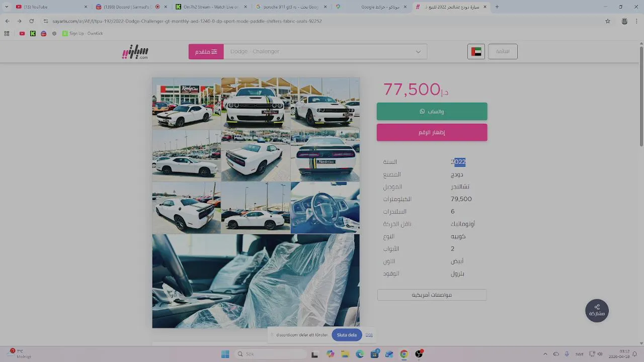The image size is (644, 362).
Task: Click the round share button
Action: pyautogui.click(x=597, y=311)
